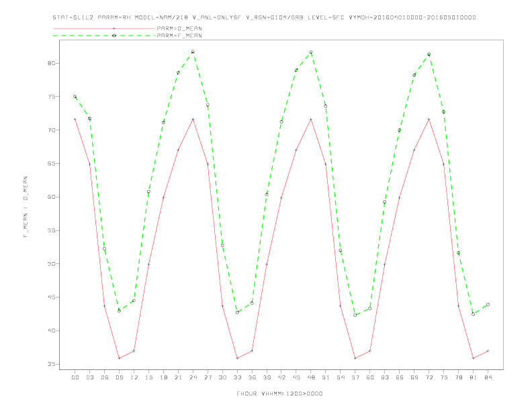Click the x-axis tick label 24

pos(193,377)
